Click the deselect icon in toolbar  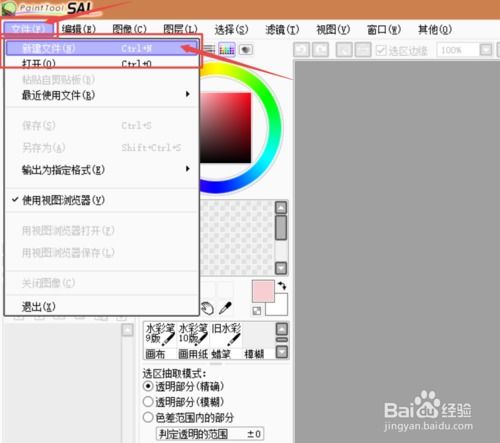(x=344, y=50)
